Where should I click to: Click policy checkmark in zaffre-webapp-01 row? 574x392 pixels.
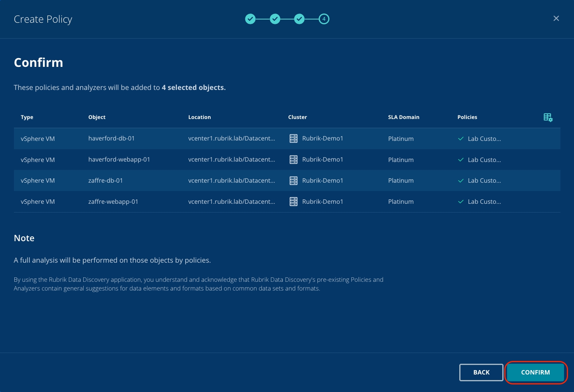pos(461,202)
